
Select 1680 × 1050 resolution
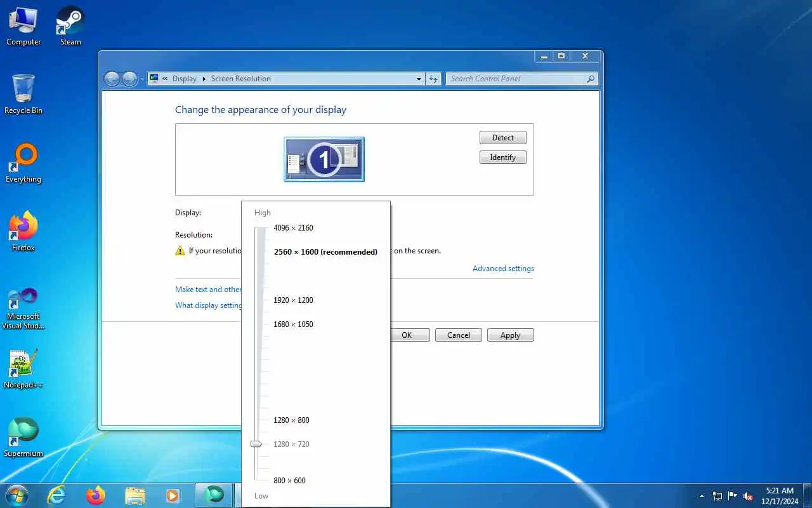(293, 324)
